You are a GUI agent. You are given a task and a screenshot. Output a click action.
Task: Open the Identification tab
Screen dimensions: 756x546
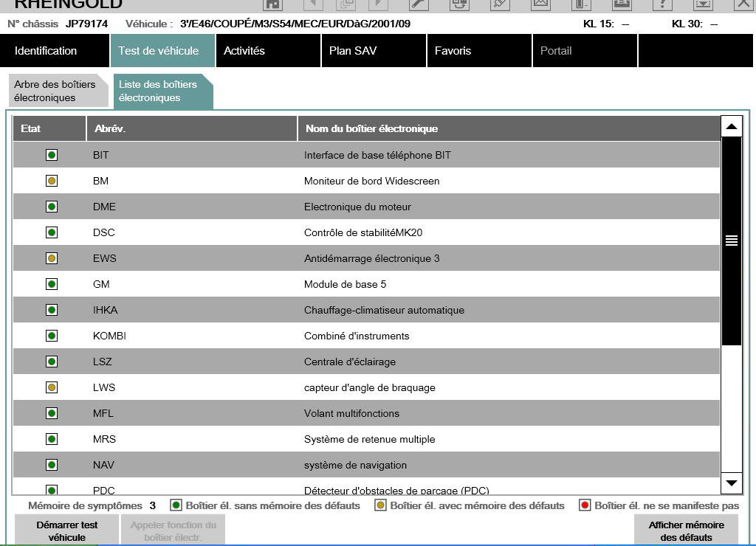tap(55, 51)
